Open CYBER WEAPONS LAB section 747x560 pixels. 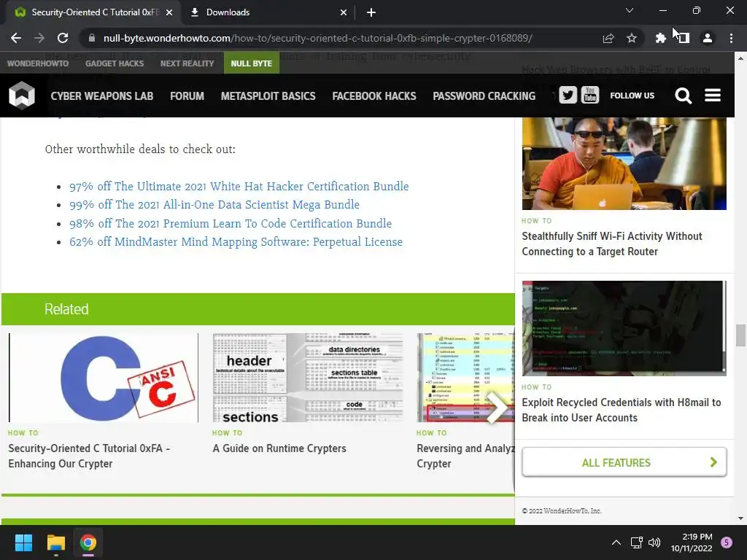pos(102,96)
